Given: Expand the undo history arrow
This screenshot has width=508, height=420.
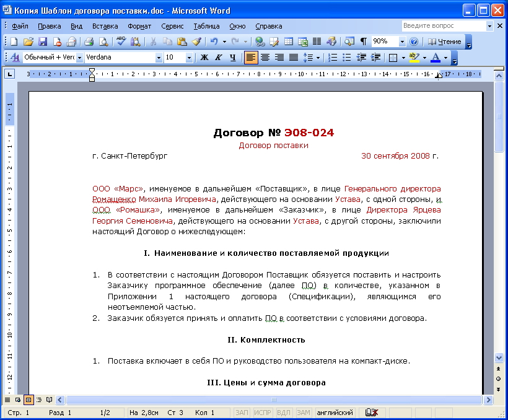Looking at the screenshot, I should point(224,42).
